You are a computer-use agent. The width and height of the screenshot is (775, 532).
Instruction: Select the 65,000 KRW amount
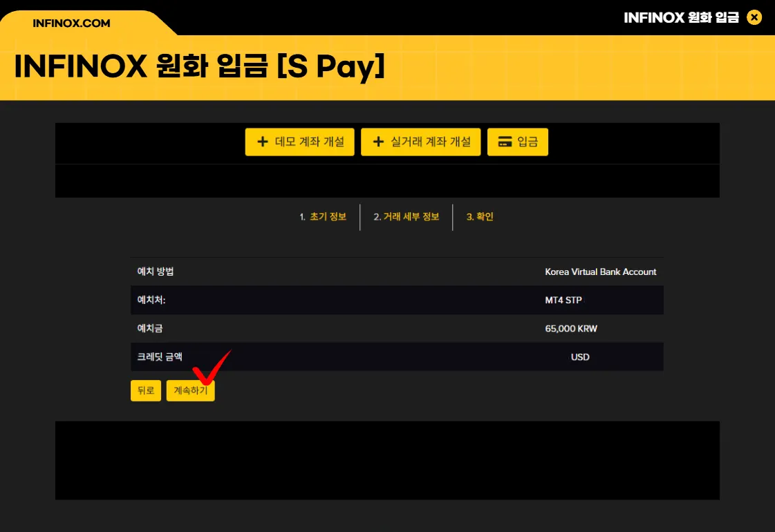click(571, 328)
